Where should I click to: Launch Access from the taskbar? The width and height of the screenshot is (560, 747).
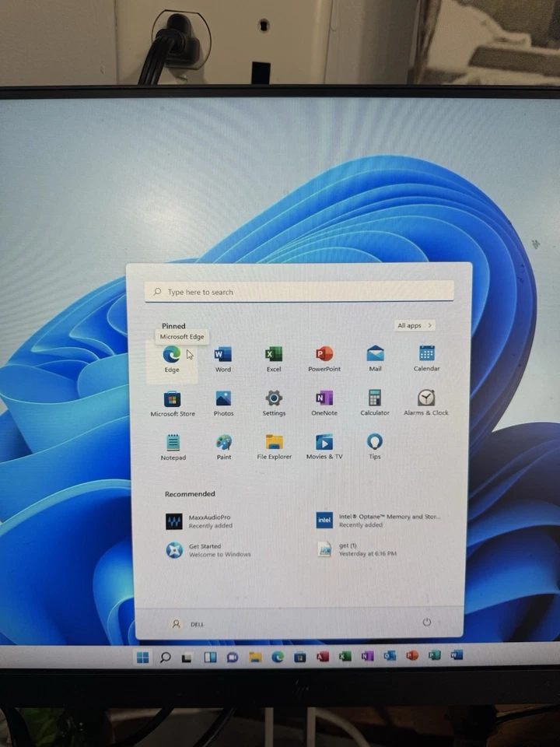point(323,657)
